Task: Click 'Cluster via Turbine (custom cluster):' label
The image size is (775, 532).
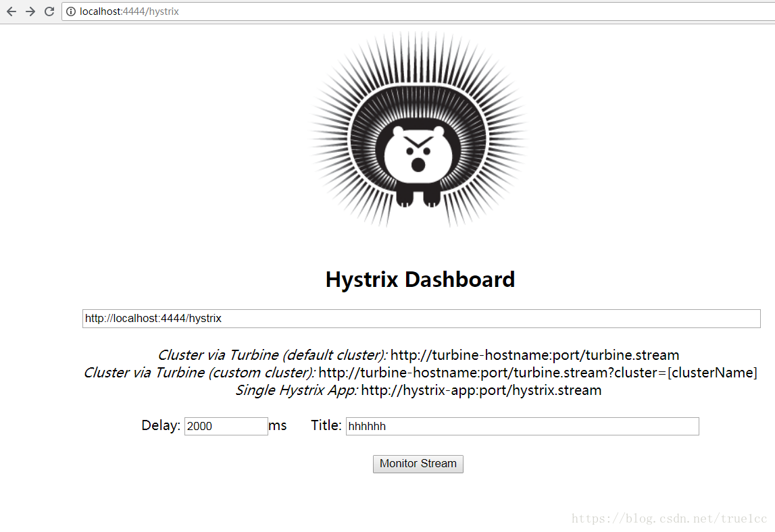Action: pyautogui.click(x=199, y=373)
